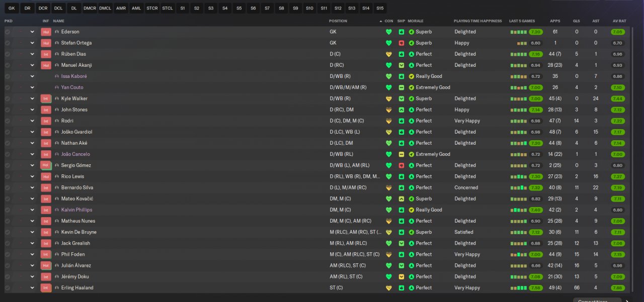
Task: Click Erling Haaland's 7.86 average rating badge
Action: tap(618, 288)
